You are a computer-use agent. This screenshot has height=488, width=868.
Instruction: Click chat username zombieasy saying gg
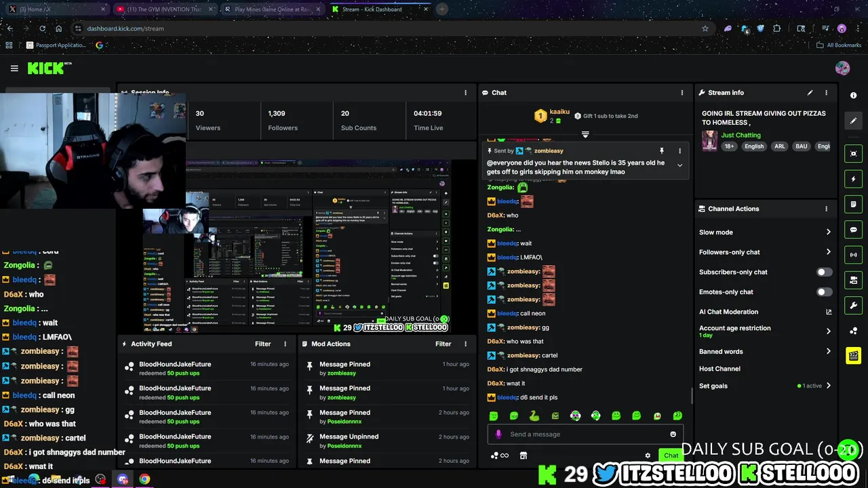tap(523, 327)
